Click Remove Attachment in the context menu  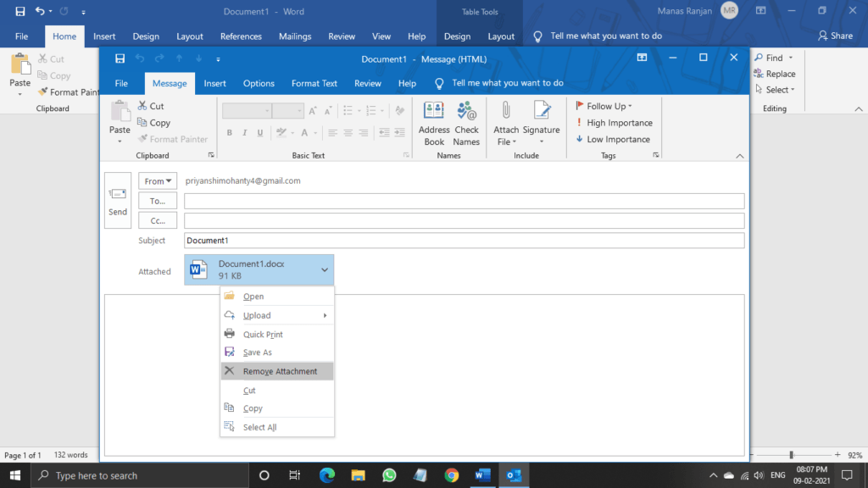[277, 371]
